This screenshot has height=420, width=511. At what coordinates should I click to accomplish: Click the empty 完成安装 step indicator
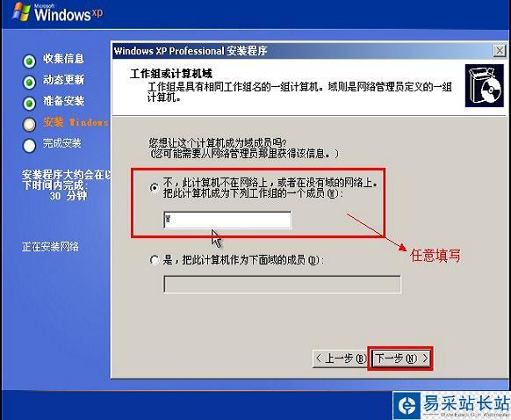(x=29, y=146)
